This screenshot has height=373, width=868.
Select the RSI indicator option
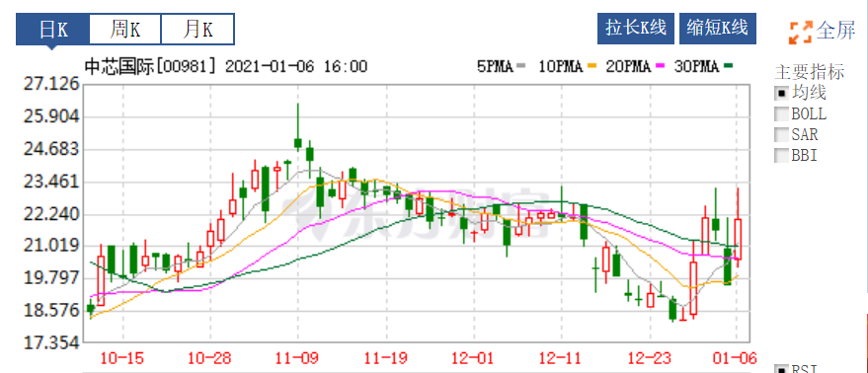click(782, 370)
